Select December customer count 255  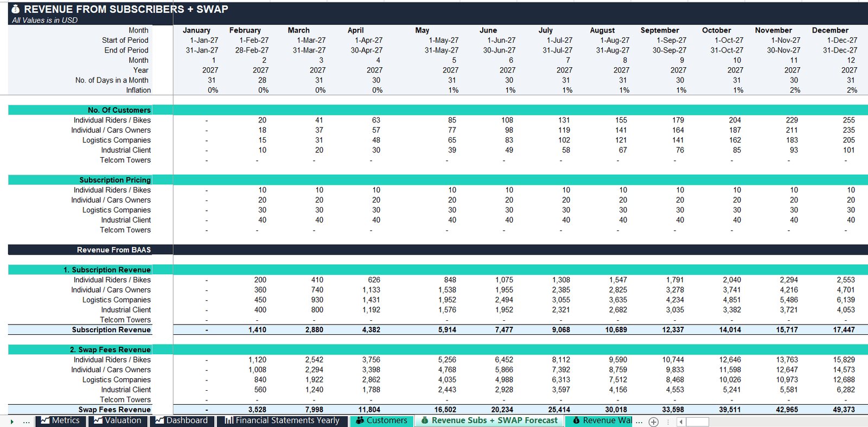click(x=849, y=120)
